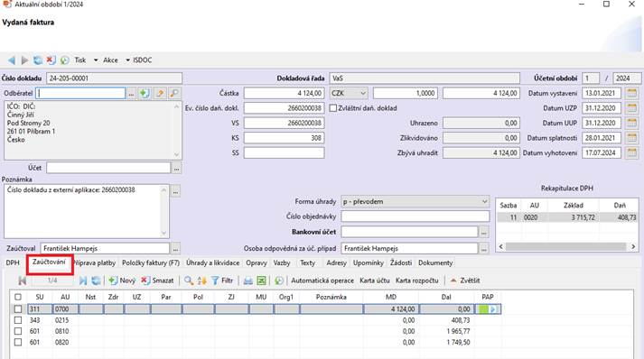This screenshot has width=644, height=359.
Task: Switch to the Opravy tab
Action: point(257,263)
